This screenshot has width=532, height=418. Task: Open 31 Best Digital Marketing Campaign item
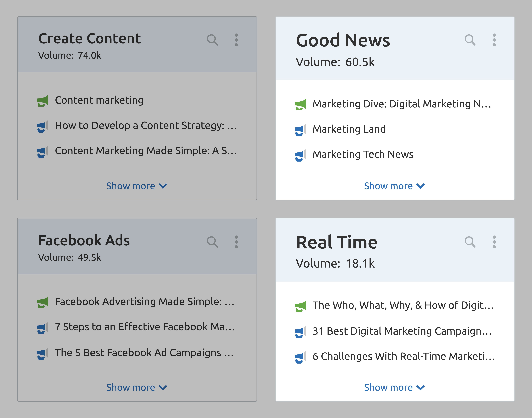click(x=402, y=331)
